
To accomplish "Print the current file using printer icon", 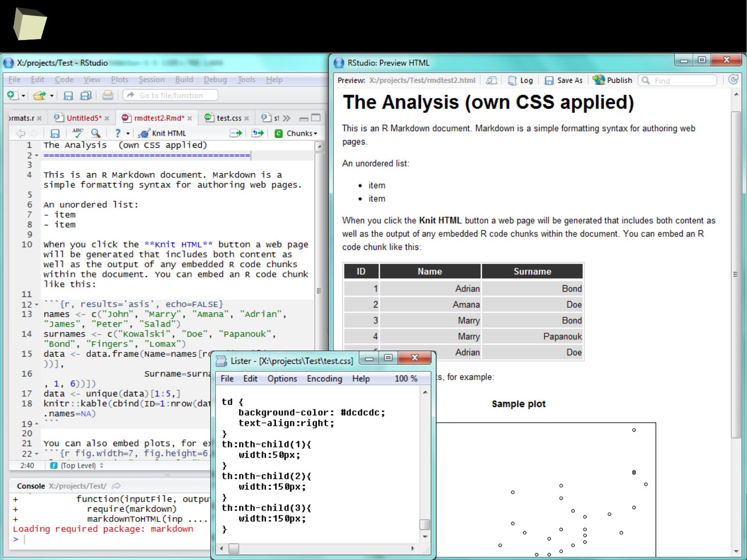I will [108, 96].
